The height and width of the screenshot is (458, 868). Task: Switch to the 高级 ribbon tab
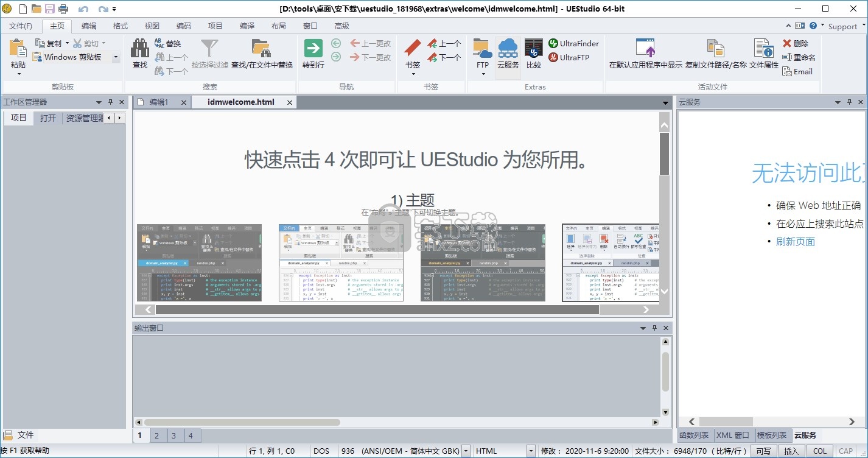pos(342,26)
